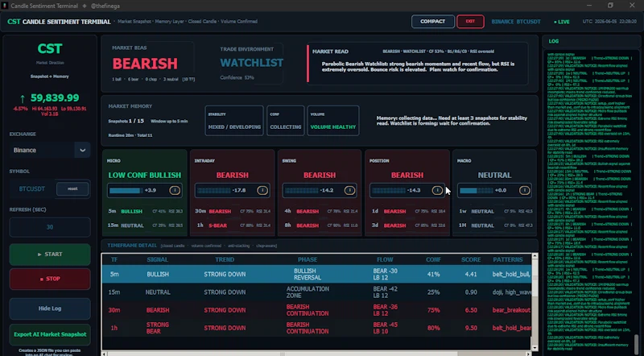
Task: Click the PATTERNS column header
Action: (508, 260)
